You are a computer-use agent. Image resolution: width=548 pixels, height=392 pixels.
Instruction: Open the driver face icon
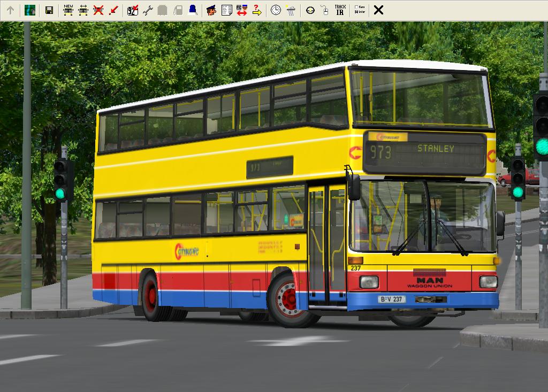click(x=211, y=10)
